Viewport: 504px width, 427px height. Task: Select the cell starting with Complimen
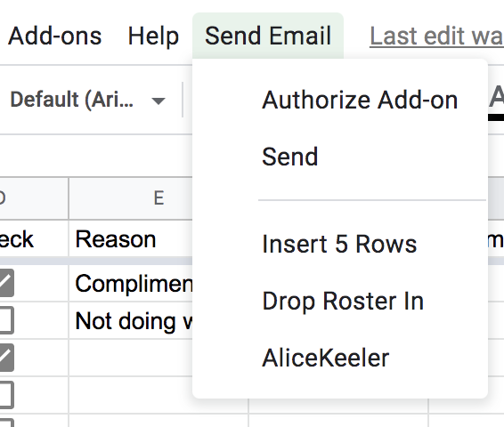pyautogui.click(x=131, y=283)
